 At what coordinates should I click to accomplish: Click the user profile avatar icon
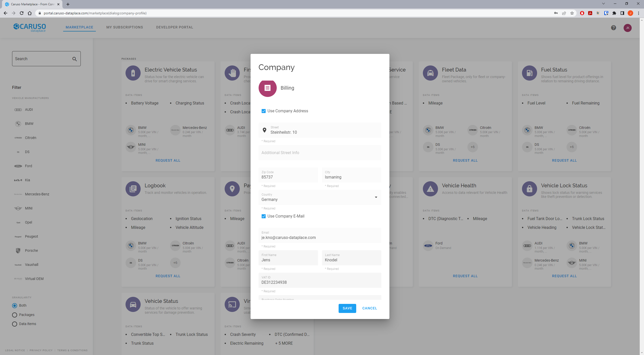(x=628, y=27)
